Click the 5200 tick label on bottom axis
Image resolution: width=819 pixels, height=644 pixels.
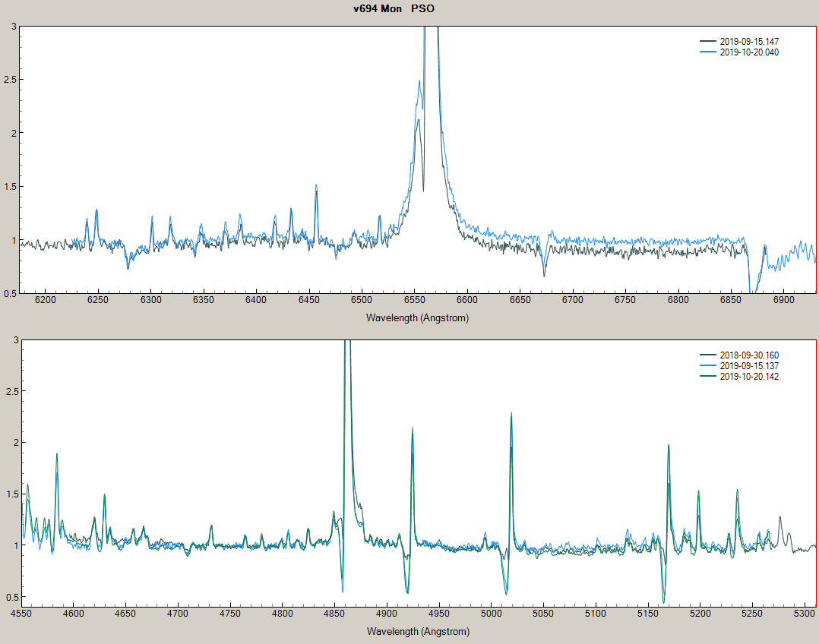click(x=700, y=613)
